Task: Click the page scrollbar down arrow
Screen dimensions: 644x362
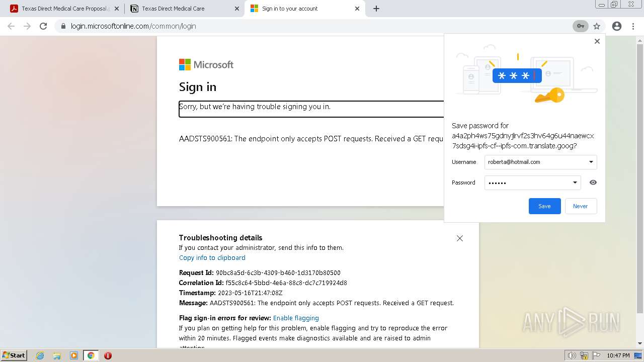Action: tap(640, 343)
